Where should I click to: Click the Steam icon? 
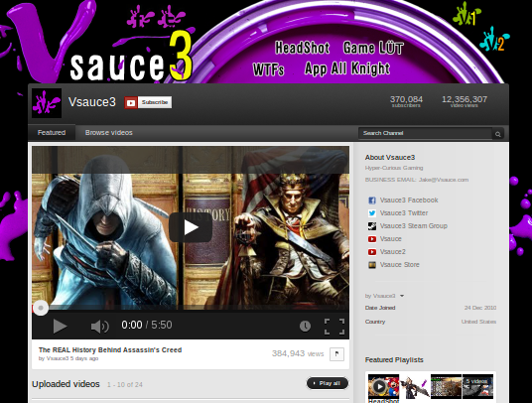(x=372, y=226)
